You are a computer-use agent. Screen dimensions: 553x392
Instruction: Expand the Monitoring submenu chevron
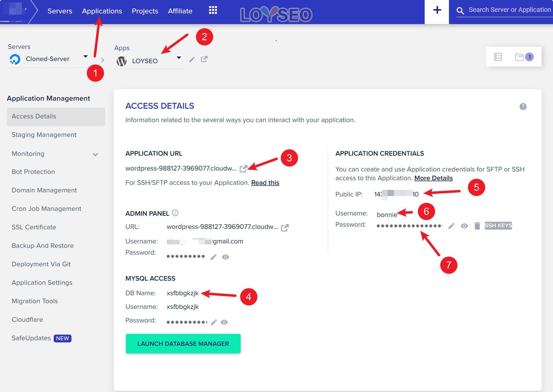click(x=95, y=155)
